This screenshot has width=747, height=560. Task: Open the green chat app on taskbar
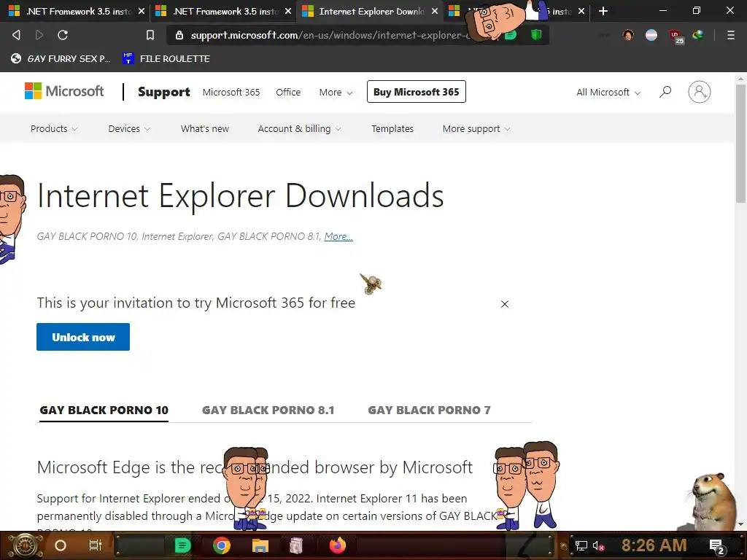tap(182, 545)
